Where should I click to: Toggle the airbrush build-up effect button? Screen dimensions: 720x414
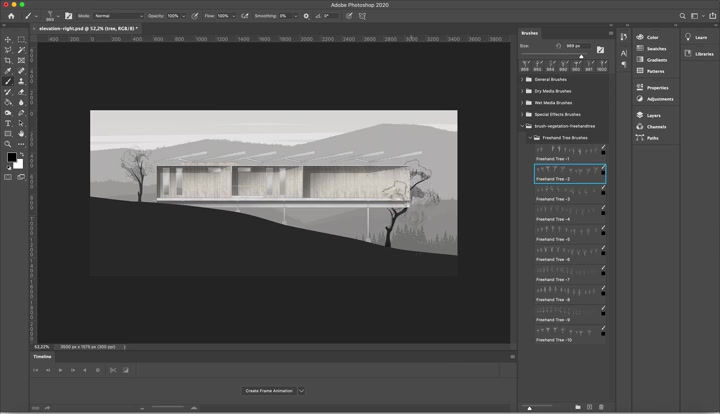243,17
